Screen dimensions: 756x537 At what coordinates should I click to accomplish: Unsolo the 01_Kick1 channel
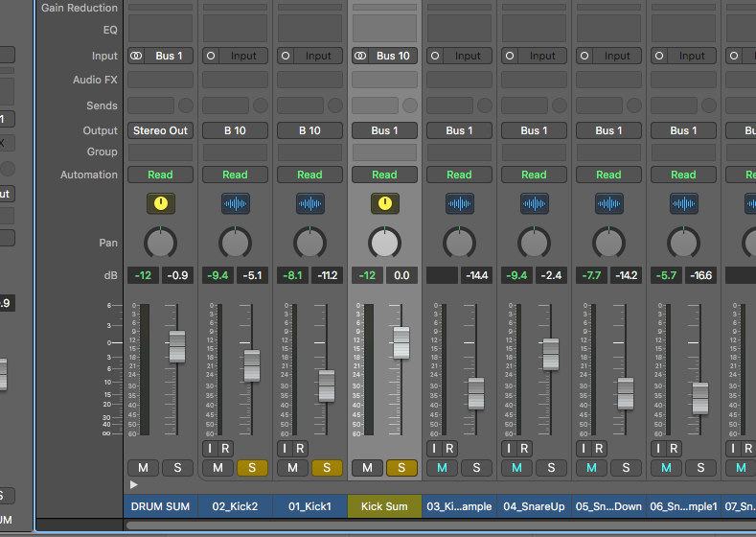click(x=327, y=468)
